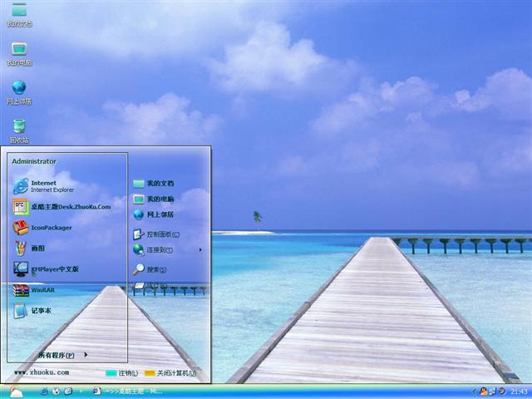This screenshot has width=532, height=399.
Task: Click the network computers tray icon
Action: pyautogui.click(x=492, y=392)
